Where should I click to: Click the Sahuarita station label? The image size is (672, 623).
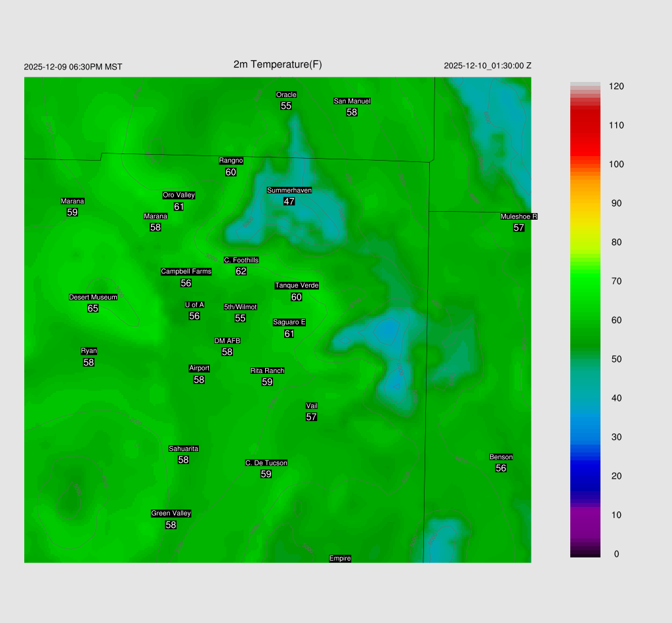[x=183, y=449]
